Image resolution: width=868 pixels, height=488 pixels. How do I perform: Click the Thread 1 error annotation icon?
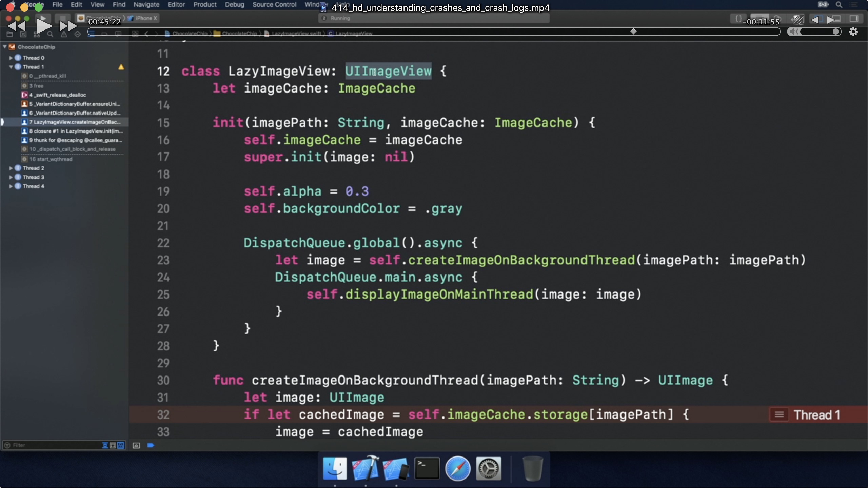point(779,414)
